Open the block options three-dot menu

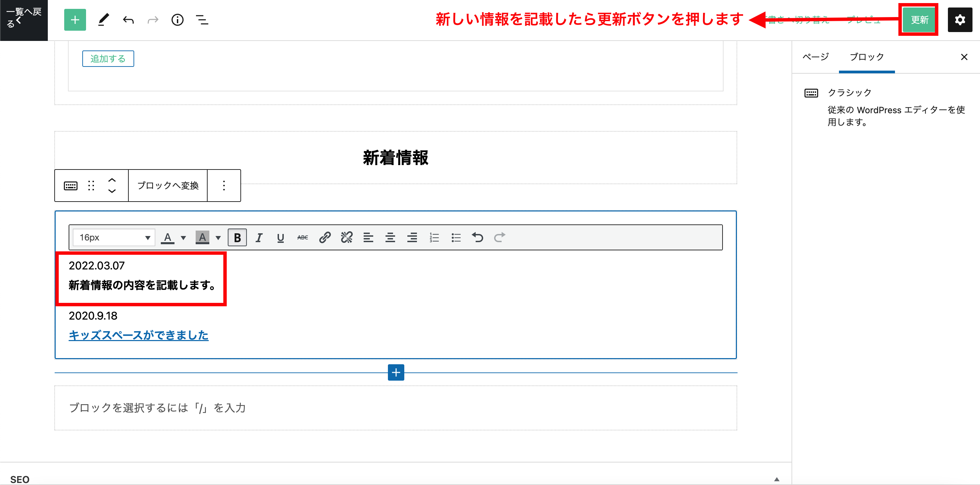(224, 186)
